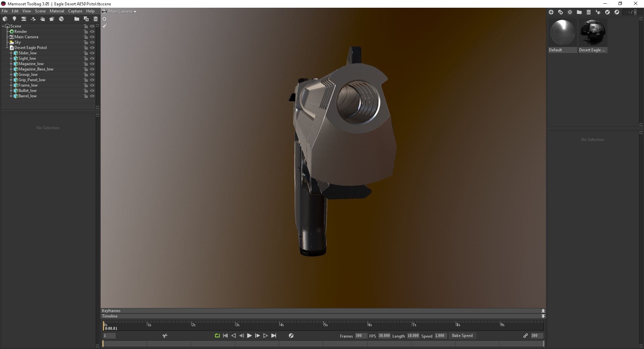
Task: Toggle visibility of Barrel_low
Action: (92, 96)
